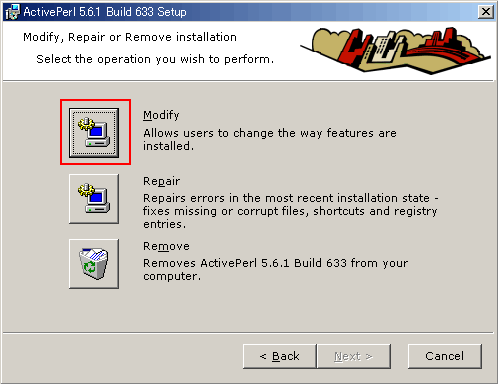Close the ActivePerl Setup dialog window

(x=486, y=12)
